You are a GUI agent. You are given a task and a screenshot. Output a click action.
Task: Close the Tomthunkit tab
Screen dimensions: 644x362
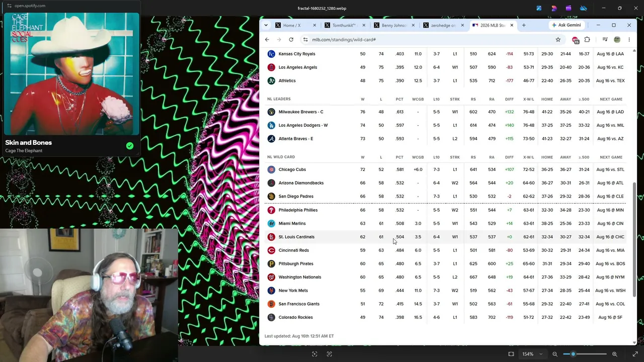(x=364, y=25)
